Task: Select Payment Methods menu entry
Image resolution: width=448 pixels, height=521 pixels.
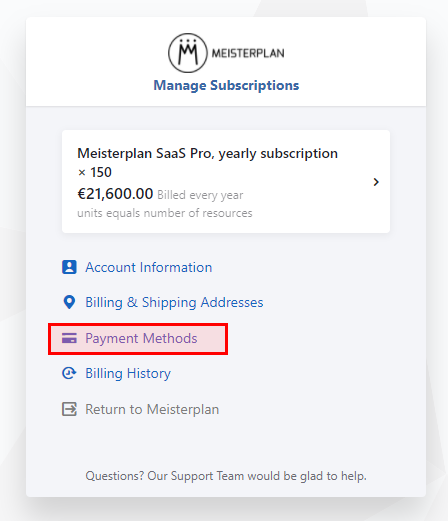Action: coord(138,339)
